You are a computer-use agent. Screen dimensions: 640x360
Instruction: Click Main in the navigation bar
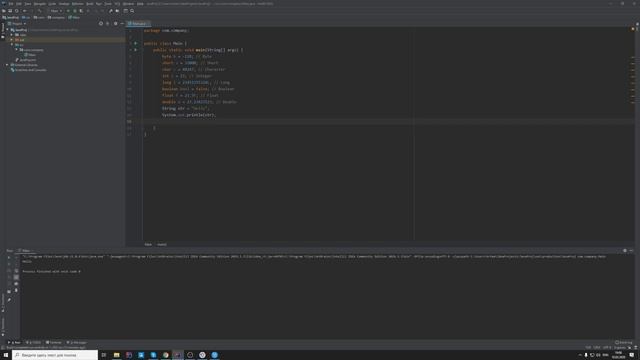[74, 18]
